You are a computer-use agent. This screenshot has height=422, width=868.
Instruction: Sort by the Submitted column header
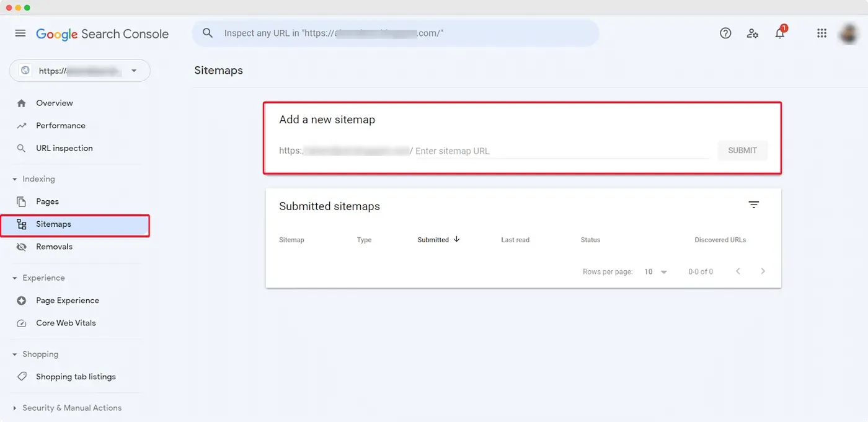(x=433, y=240)
